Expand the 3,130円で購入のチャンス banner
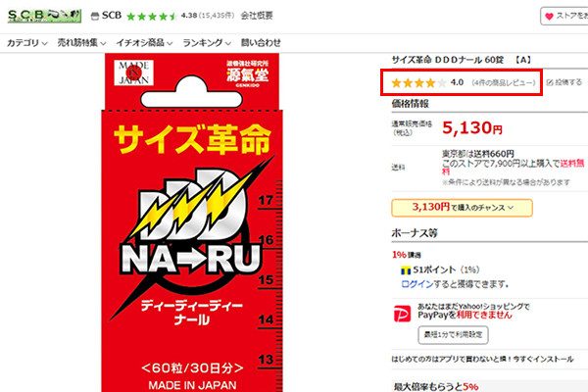The image size is (588, 392). pyautogui.click(x=462, y=208)
